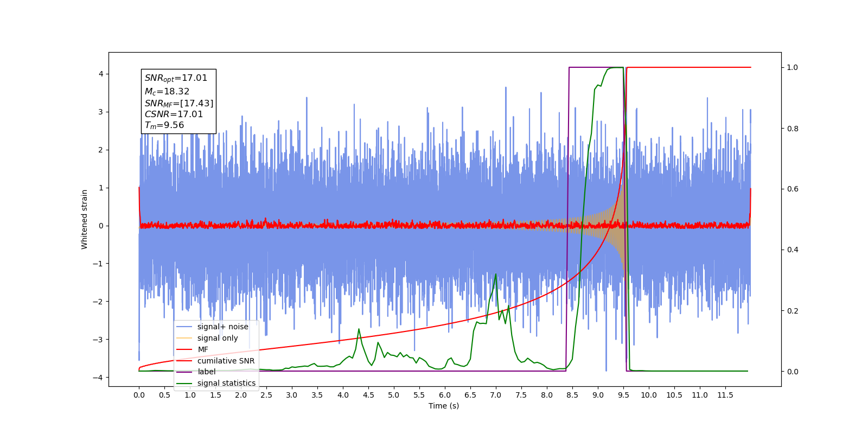
Task: Click the 4.5 x-axis tick label
Action: click(x=368, y=395)
